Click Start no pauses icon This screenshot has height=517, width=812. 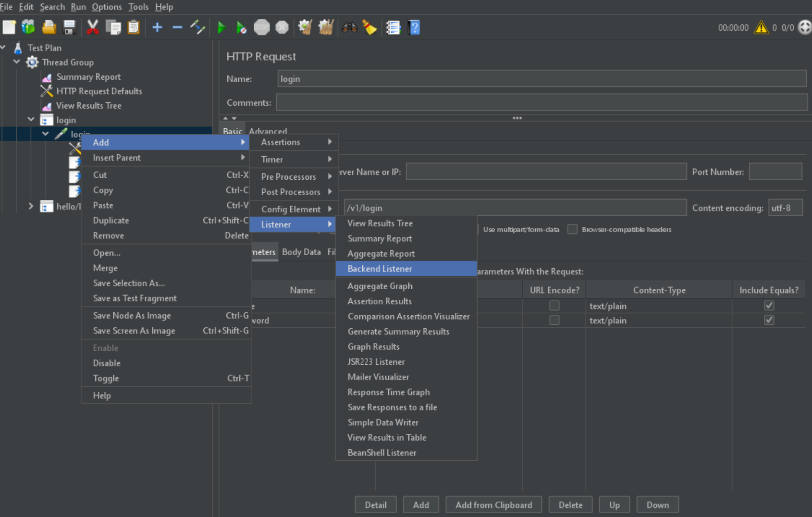click(242, 27)
